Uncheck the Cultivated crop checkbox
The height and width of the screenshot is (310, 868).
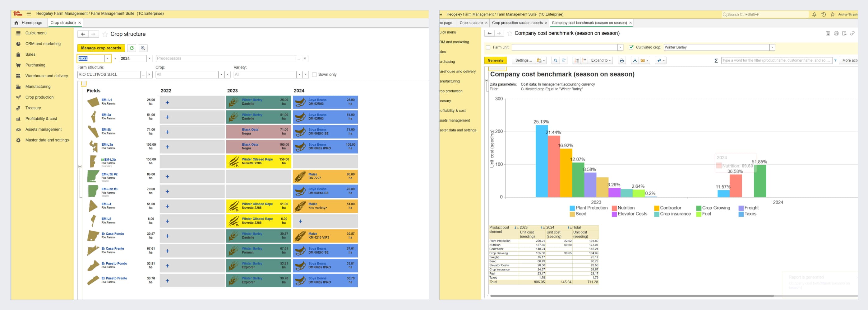pos(631,48)
